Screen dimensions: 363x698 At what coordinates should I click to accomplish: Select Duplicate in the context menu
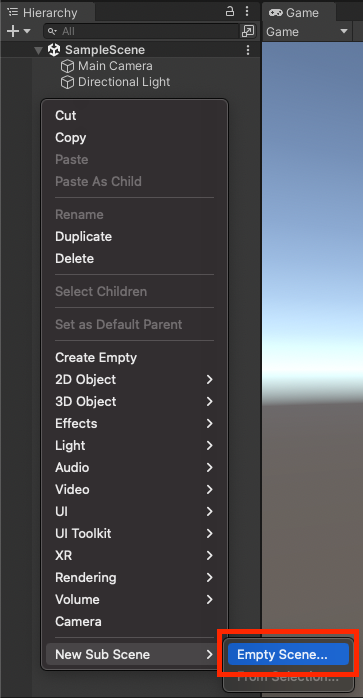click(83, 236)
